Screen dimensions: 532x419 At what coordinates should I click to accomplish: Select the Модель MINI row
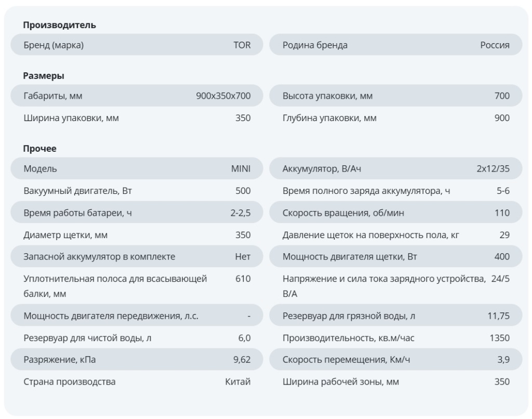(x=137, y=169)
